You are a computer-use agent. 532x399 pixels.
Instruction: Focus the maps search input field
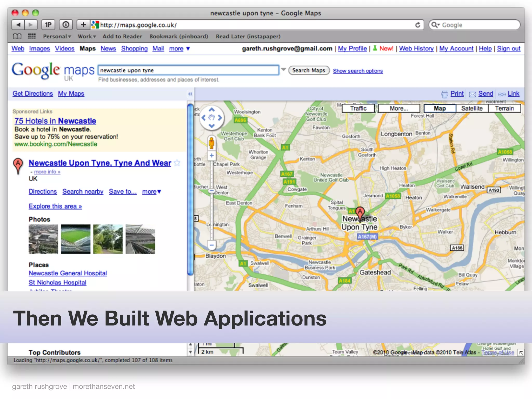[x=188, y=70]
